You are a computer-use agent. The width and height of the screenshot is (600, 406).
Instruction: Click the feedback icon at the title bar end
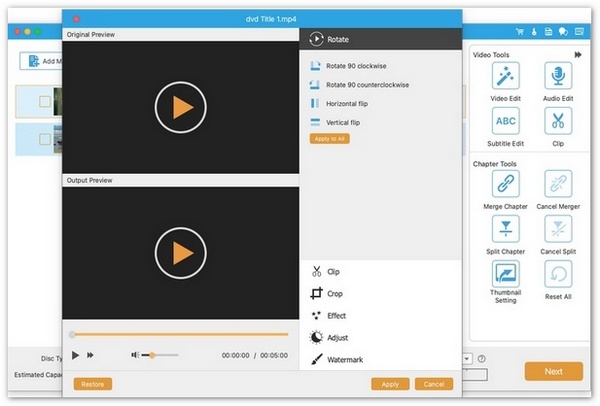pyautogui.click(x=579, y=32)
